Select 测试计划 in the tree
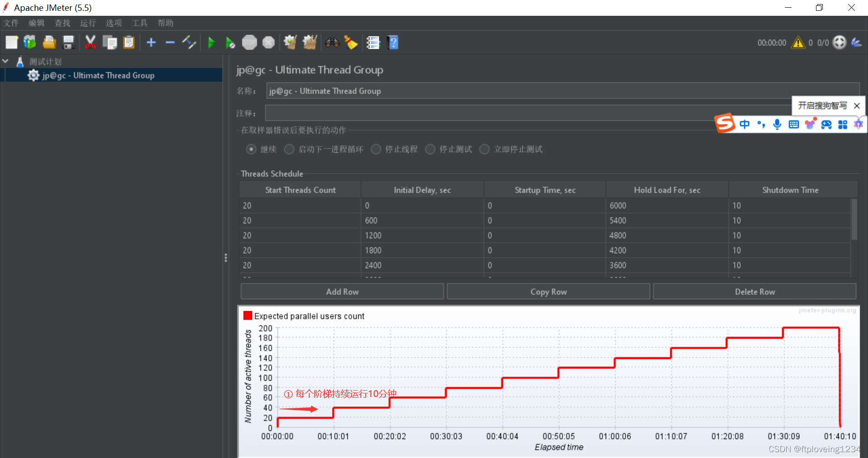This screenshot has width=868, height=458. coord(45,61)
